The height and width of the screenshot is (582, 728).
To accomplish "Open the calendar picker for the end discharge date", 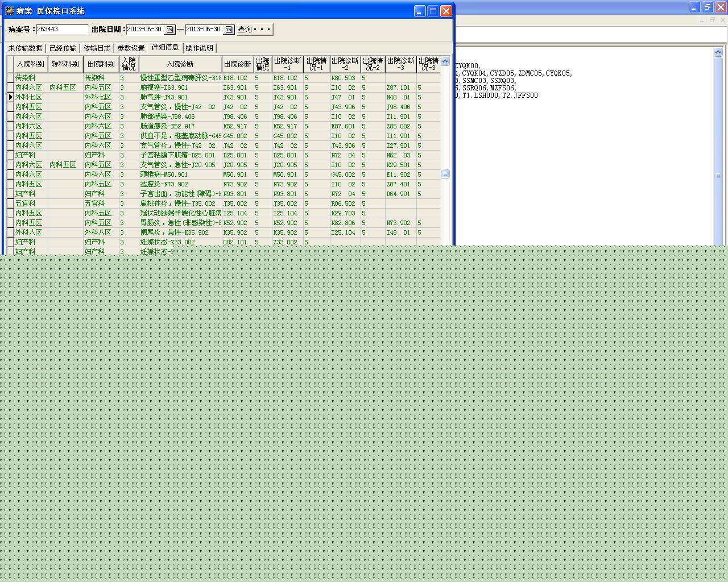I will tap(229, 30).
